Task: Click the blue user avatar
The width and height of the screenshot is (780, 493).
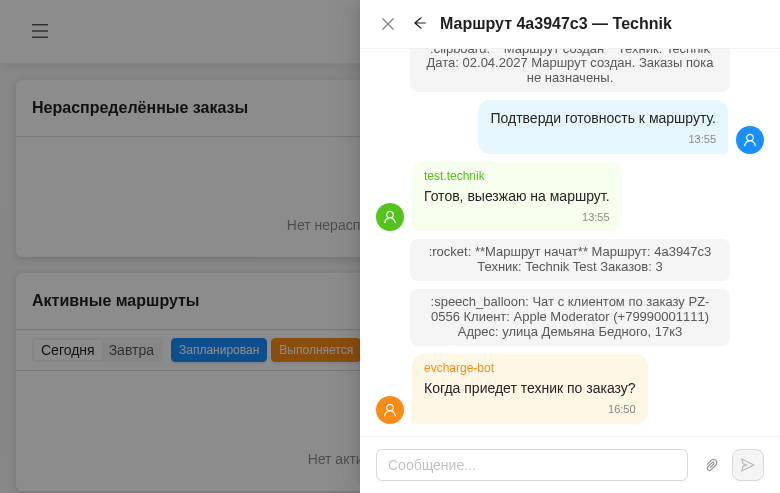Action: pyautogui.click(x=750, y=140)
